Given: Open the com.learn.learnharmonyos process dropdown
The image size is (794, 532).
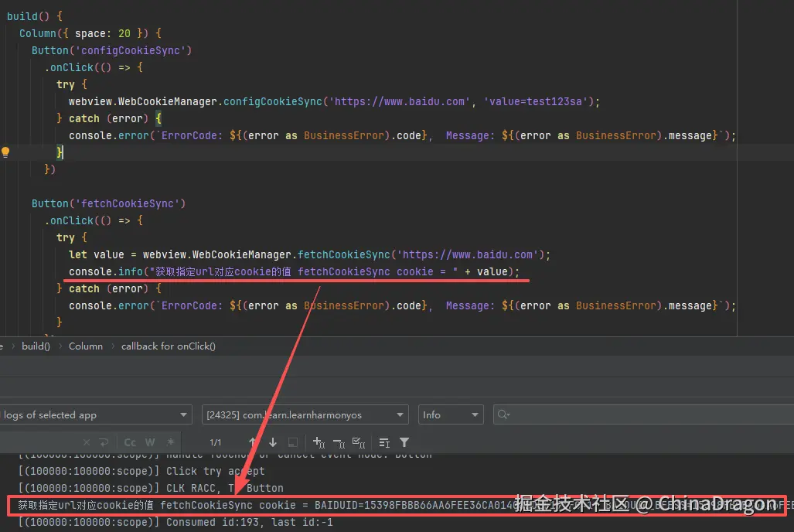Looking at the screenshot, I should tap(305, 415).
